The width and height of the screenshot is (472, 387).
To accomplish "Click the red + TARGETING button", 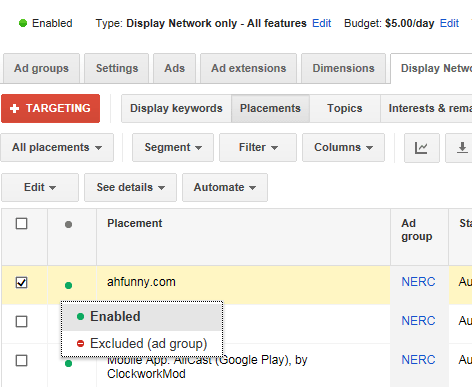I will (x=50, y=109).
